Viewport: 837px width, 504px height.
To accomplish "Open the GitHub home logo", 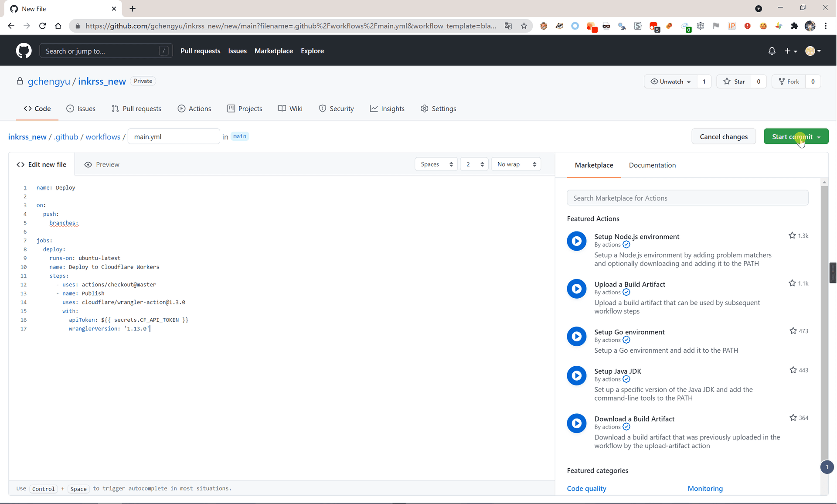I will point(24,51).
